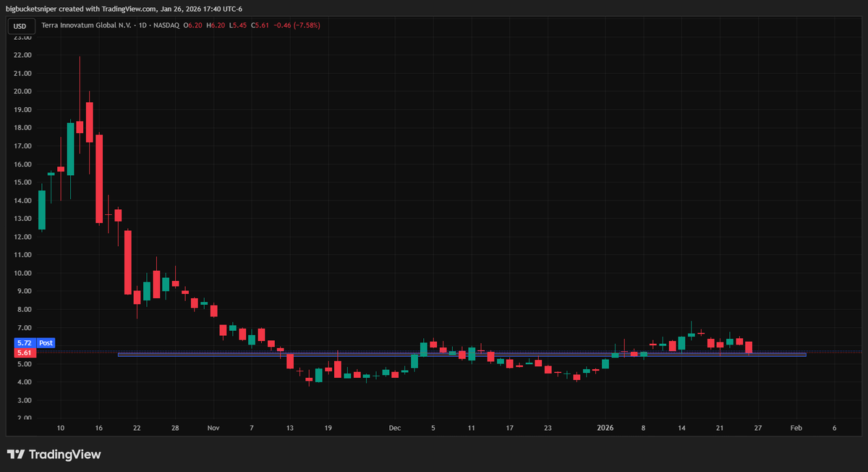Click the 12.00 price axis label
868x472 pixels.
tap(22, 237)
